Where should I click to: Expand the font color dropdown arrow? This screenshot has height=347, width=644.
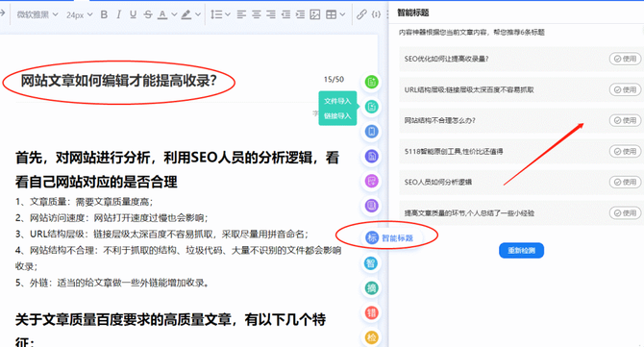[x=174, y=14]
